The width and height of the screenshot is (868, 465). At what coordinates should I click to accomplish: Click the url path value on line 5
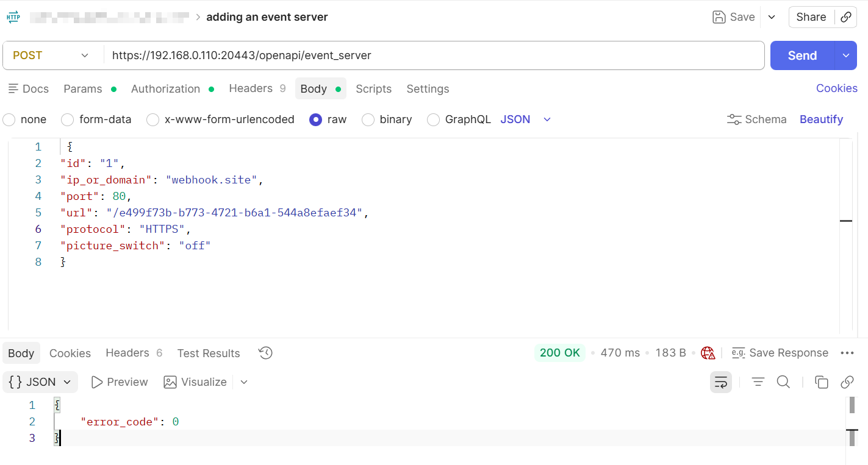pyautogui.click(x=235, y=213)
